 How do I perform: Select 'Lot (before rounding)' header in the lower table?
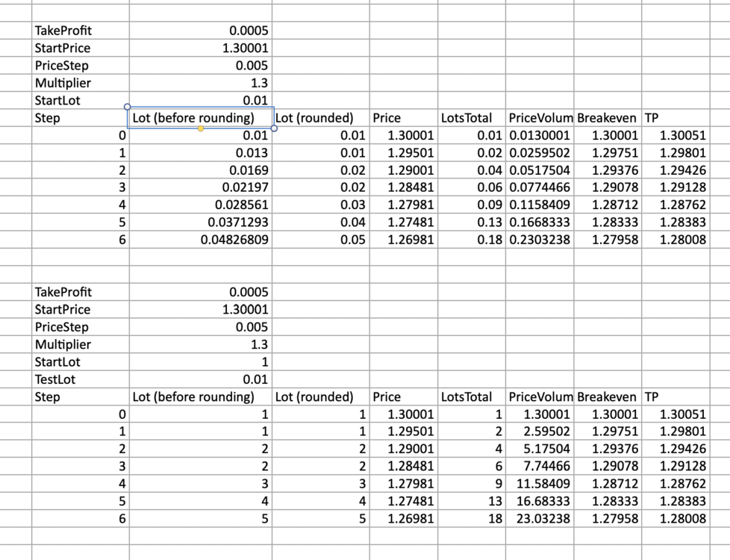coord(201,396)
